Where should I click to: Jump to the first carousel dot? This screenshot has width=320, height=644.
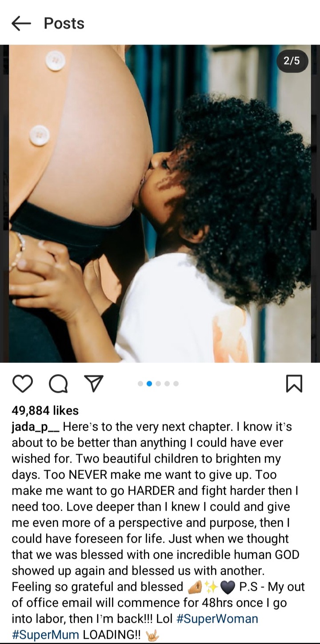tap(140, 383)
